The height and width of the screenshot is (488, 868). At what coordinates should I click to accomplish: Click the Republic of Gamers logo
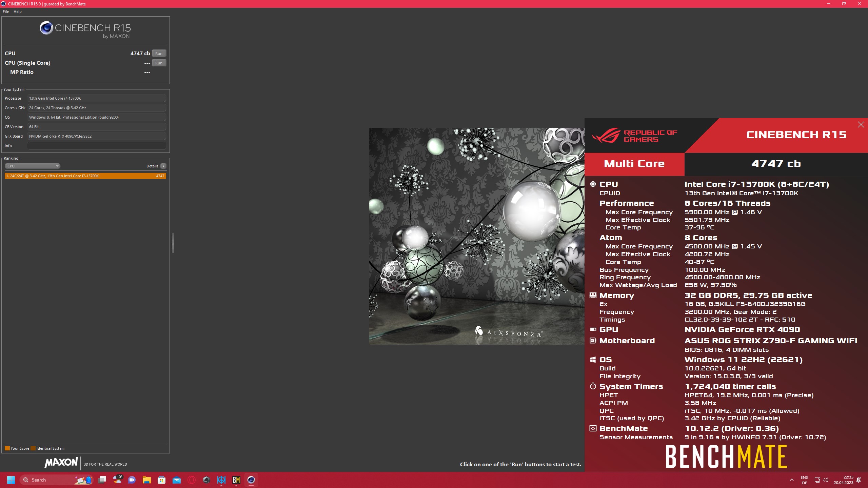point(634,136)
